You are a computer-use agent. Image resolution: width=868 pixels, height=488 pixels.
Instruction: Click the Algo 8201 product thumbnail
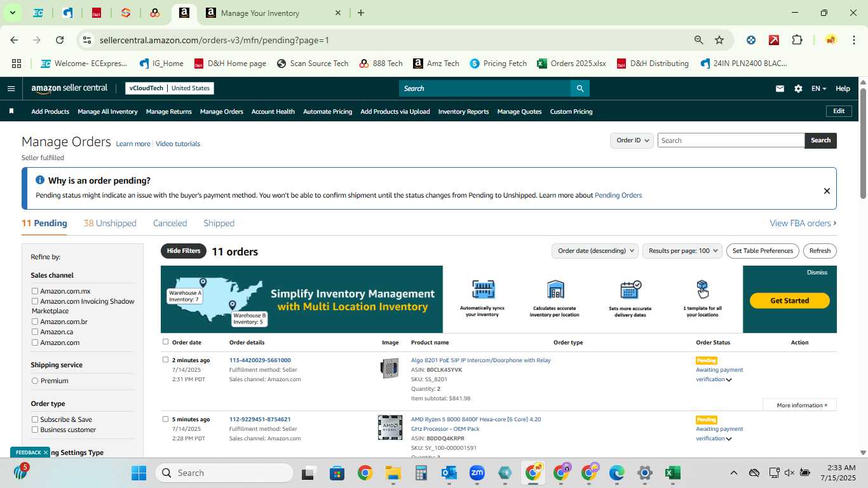coord(390,368)
